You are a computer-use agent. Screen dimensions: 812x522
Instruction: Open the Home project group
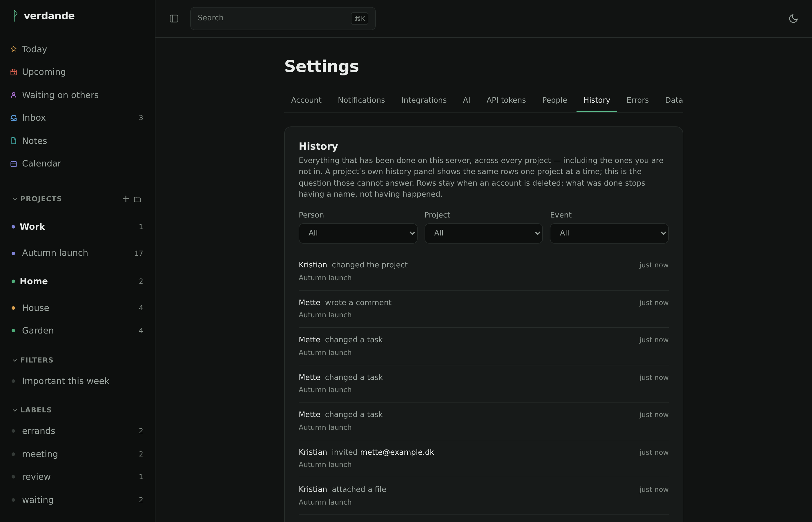pyautogui.click(x=77, y=281)
